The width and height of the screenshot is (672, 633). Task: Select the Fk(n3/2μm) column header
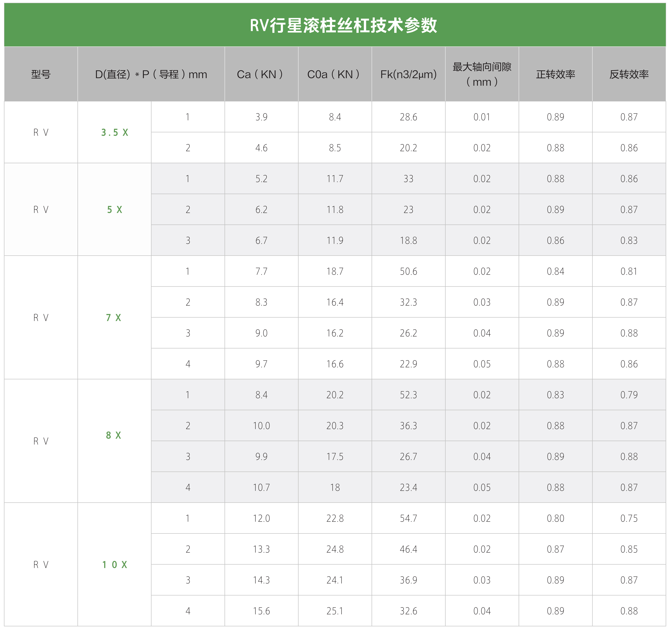pyautogui.click(x=408, y=74)
